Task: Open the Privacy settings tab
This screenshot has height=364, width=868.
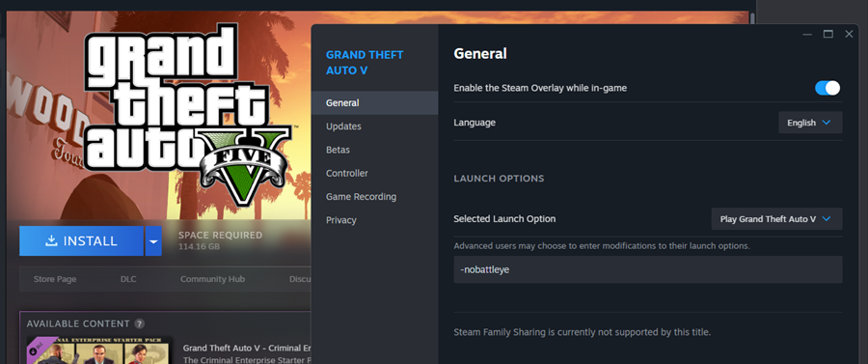Action: pyautogui.click(x=374, y=220)
